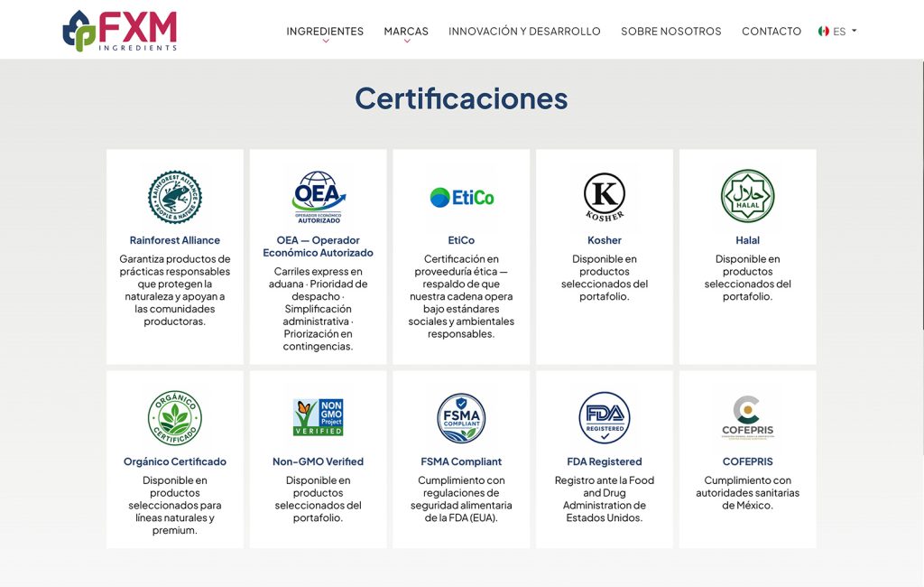Click the text 'Registro ante la Food and Drug'
Image resolution: width=924 pixels, height=587 pixels.
605,487
